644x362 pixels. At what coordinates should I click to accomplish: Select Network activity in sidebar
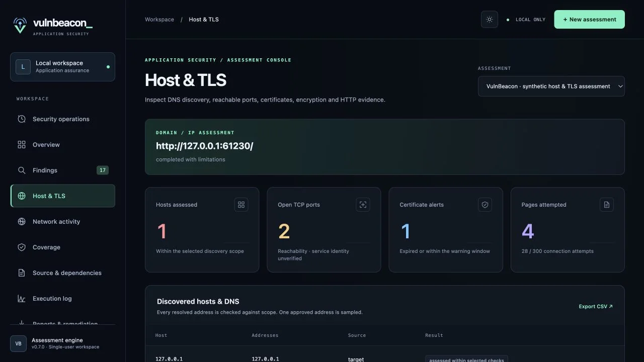(62, 222)
